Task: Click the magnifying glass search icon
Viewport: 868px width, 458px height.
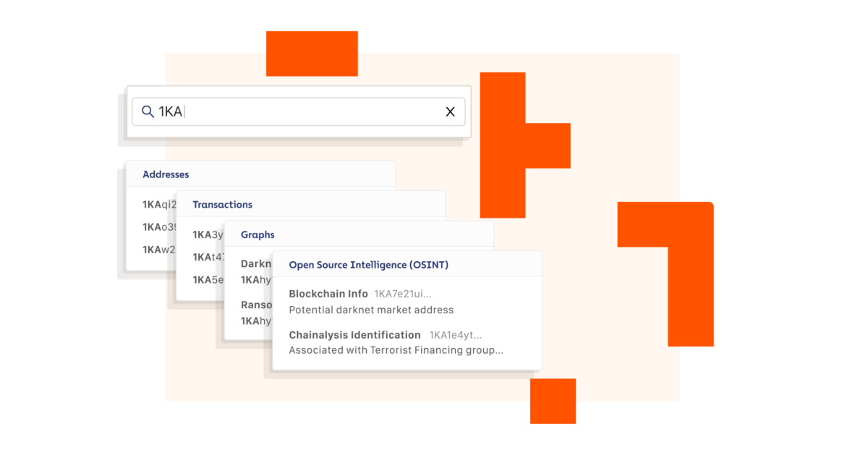Action: tap(148, 111)
